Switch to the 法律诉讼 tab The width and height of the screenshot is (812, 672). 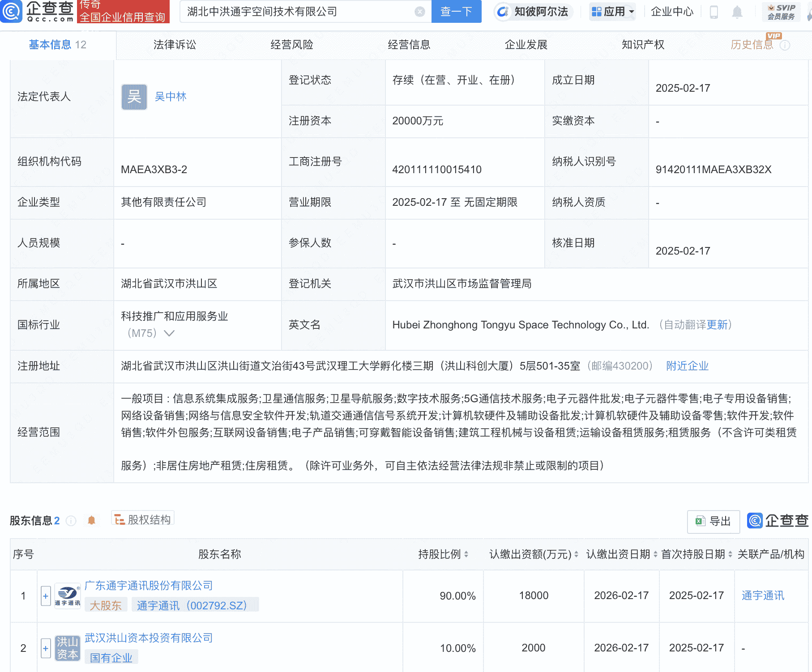tap(174, 45)
